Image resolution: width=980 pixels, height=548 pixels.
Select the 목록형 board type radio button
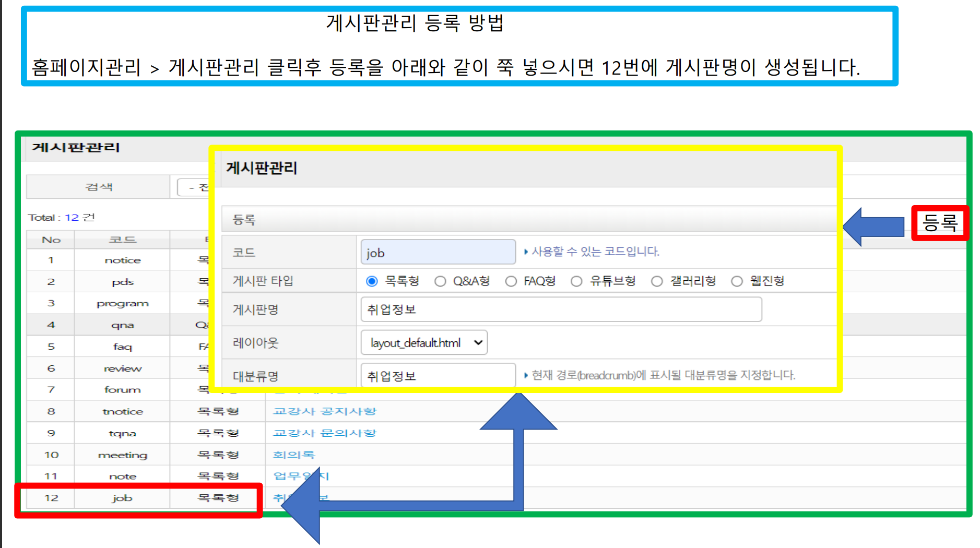coord(372,281)
